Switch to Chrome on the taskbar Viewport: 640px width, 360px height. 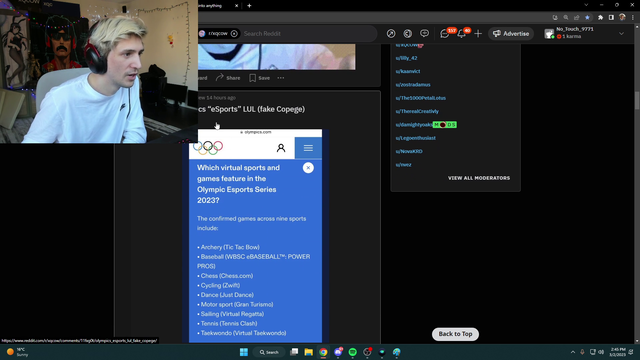[323, 352]
